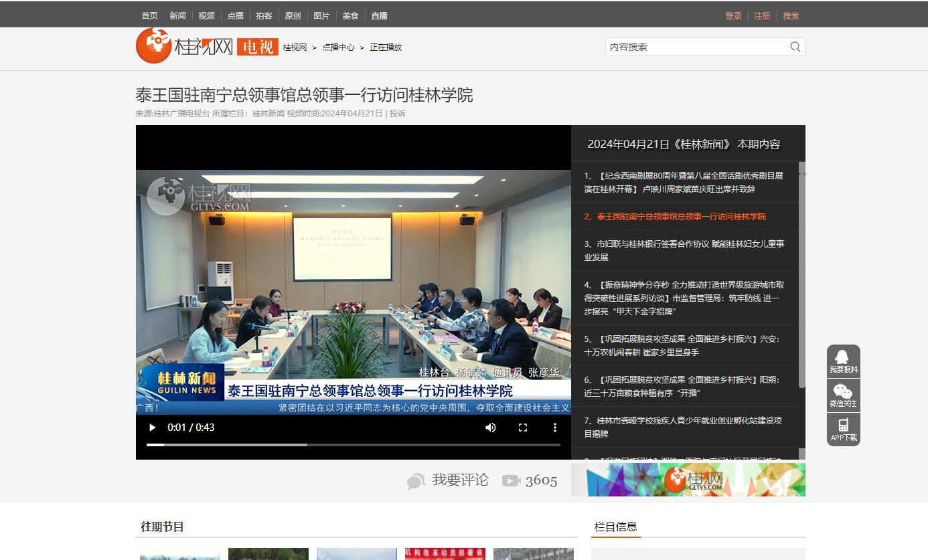
Task: Click the search magnifier icon
Action: 795,47
